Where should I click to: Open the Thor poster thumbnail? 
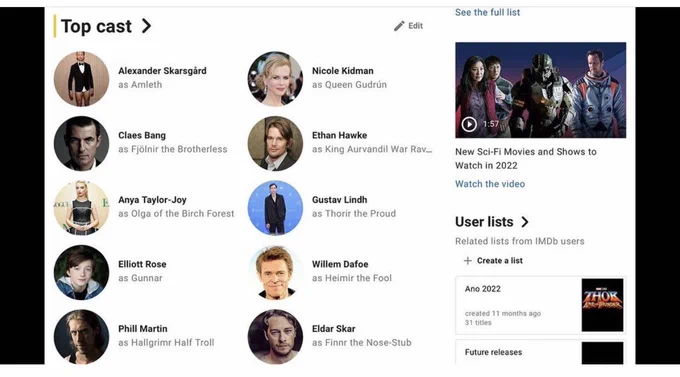point(602,305)
